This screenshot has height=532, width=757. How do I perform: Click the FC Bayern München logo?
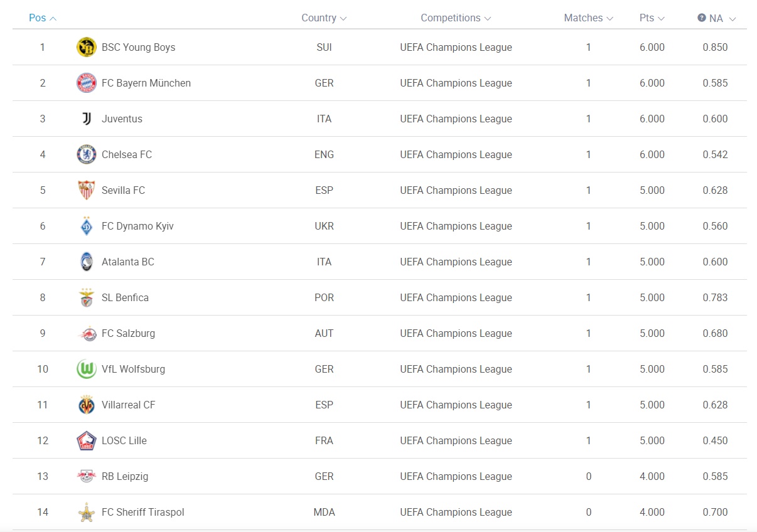(x=86, y=83)
